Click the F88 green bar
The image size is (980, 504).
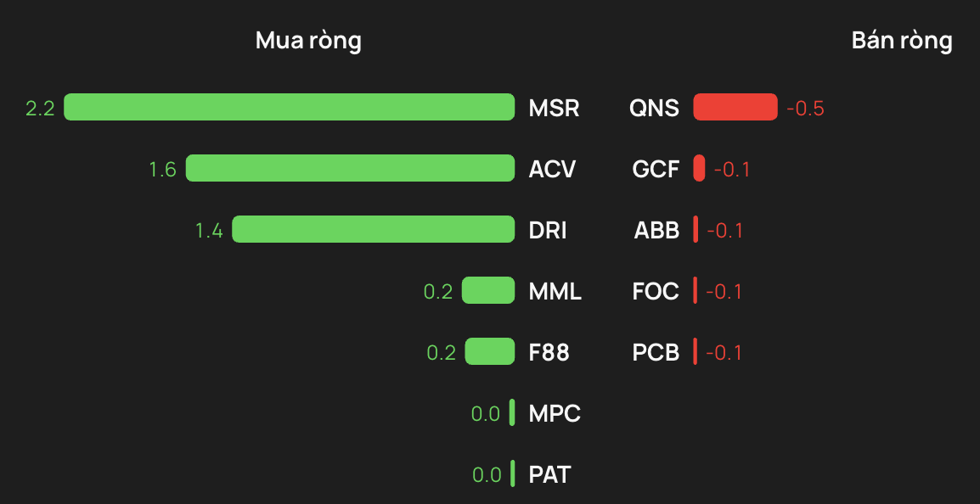click(x=490, y=351)
